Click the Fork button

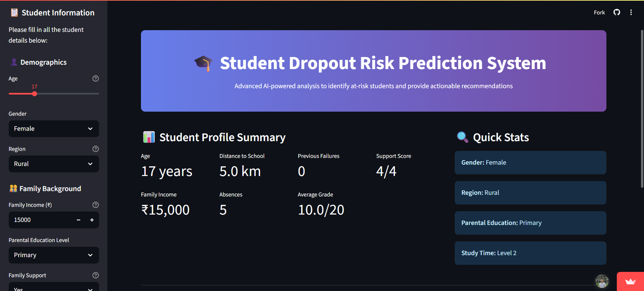(599, 12)
